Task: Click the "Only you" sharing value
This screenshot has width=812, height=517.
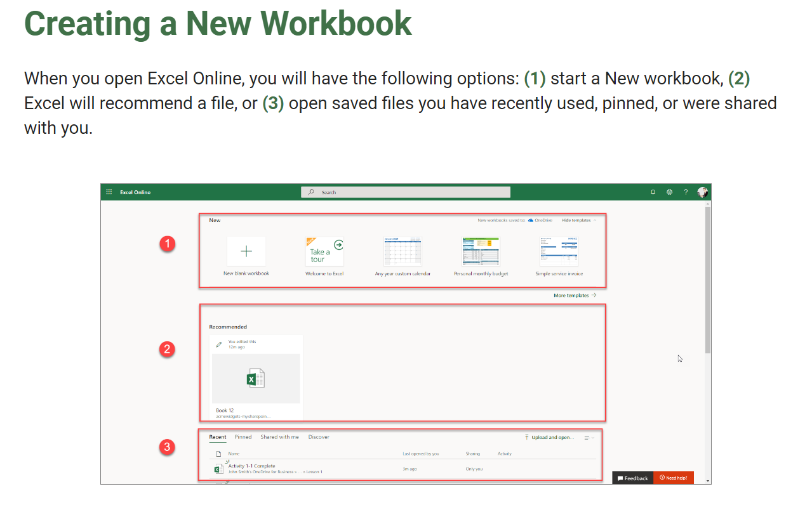Action: 474,469
